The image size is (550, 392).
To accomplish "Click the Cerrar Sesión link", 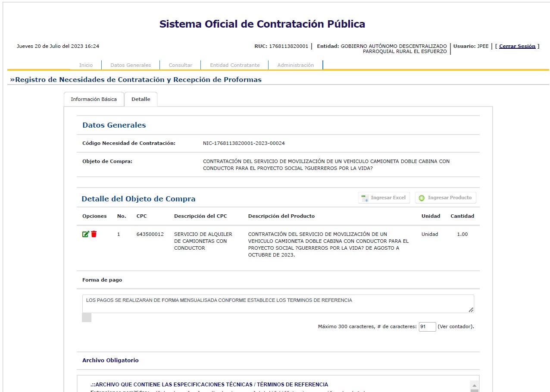I will click(517, 46).
